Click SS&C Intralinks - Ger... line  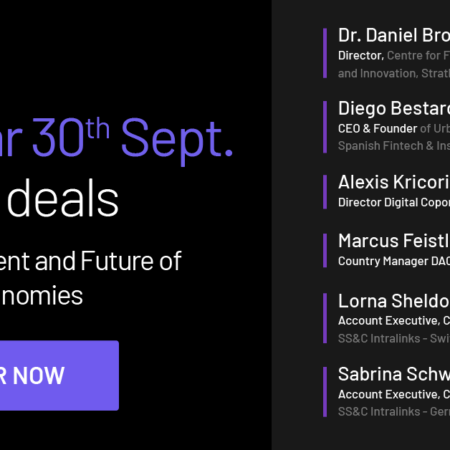[394, 412]
